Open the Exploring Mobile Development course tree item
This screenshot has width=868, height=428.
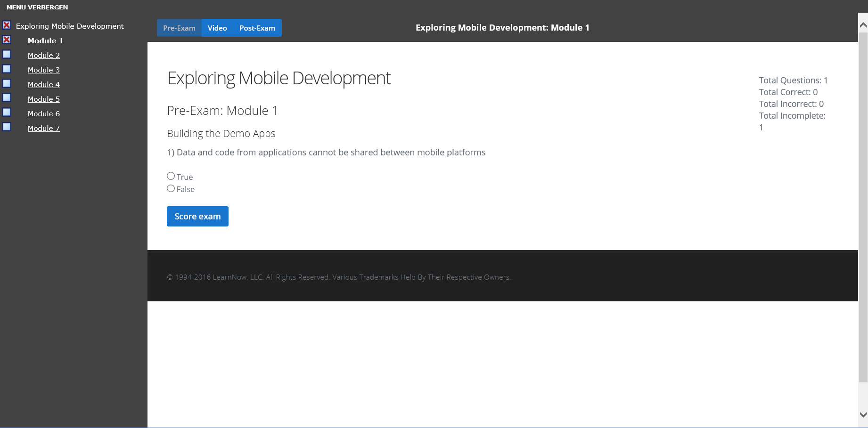(x=70, y=26)
